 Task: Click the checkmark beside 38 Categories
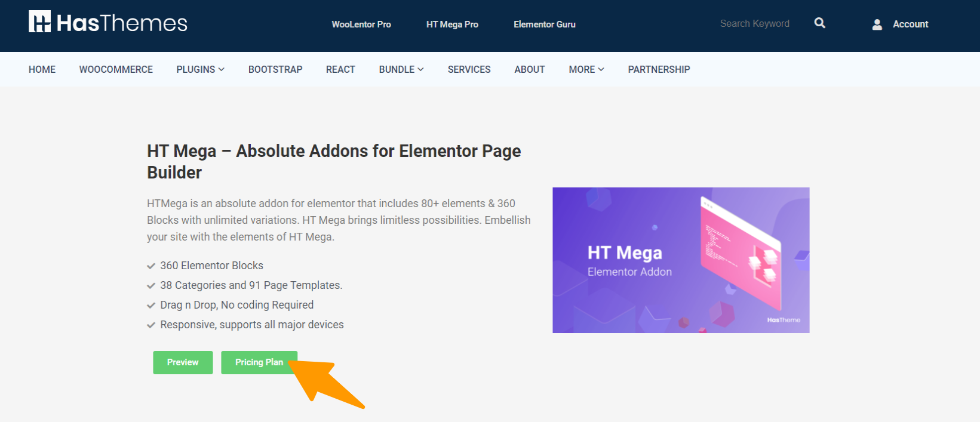[x=151, y=286]
